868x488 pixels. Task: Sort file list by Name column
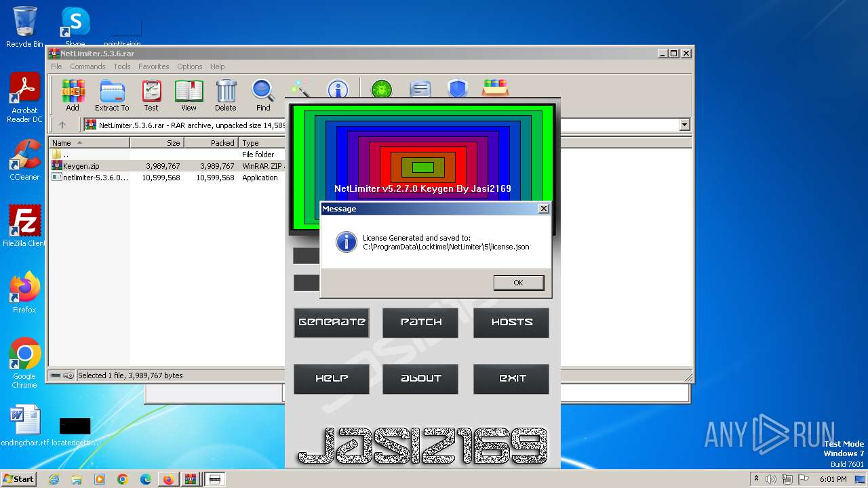point(89,143)
